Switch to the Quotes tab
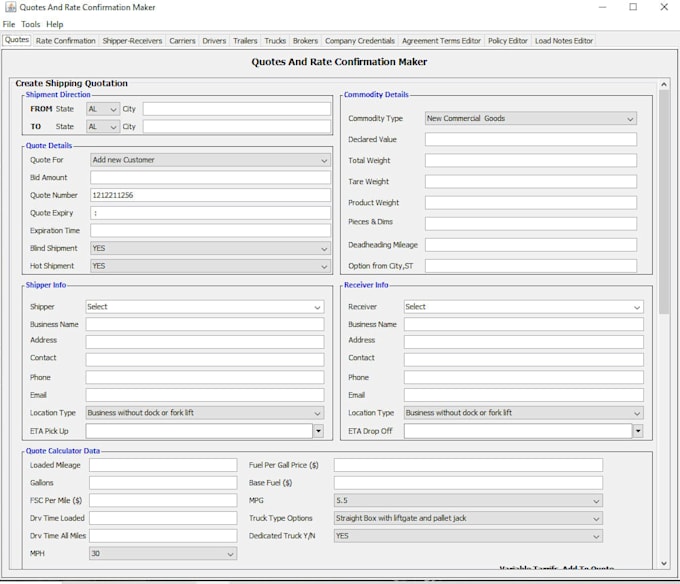This screenshot has width=680, height=584. click(17, 40)
